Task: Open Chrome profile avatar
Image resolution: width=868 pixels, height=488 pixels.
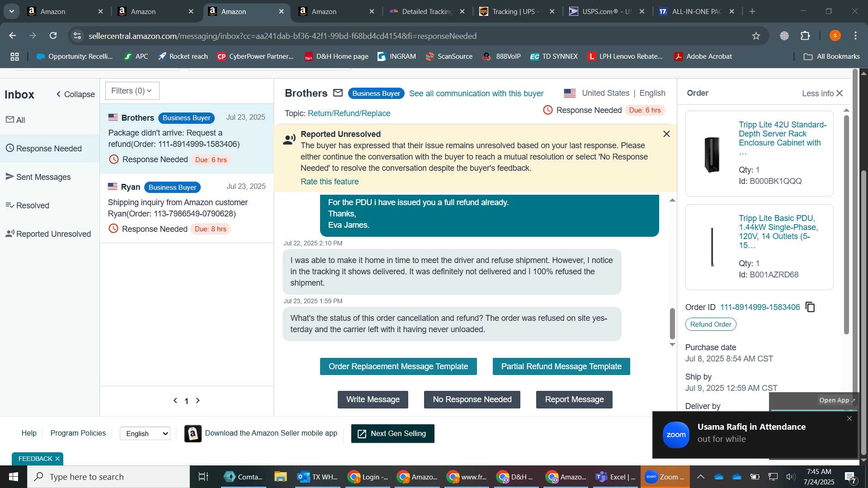Action: coord(835,36)
